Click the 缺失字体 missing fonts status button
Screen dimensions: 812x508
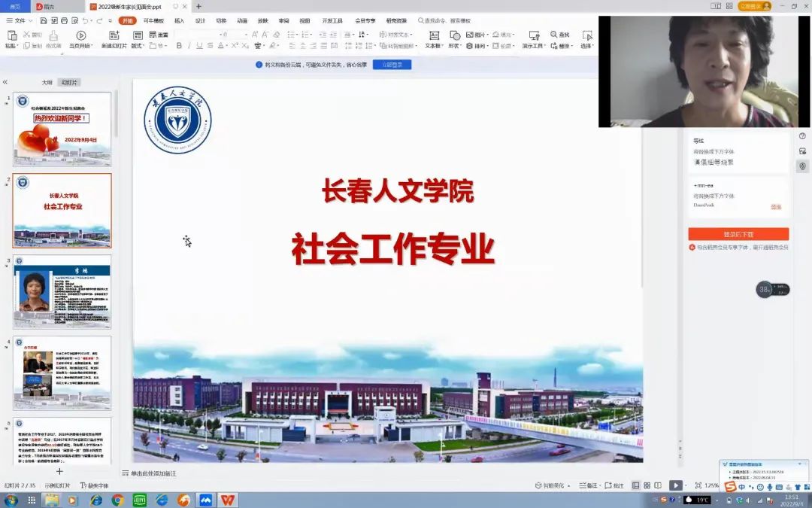95,485
